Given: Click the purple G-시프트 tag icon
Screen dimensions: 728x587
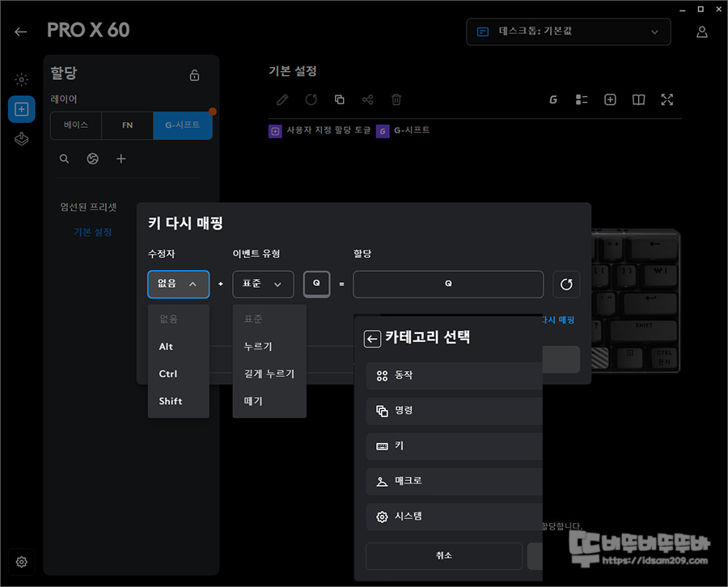Looking at the screenshot, I should click(382, 131).
